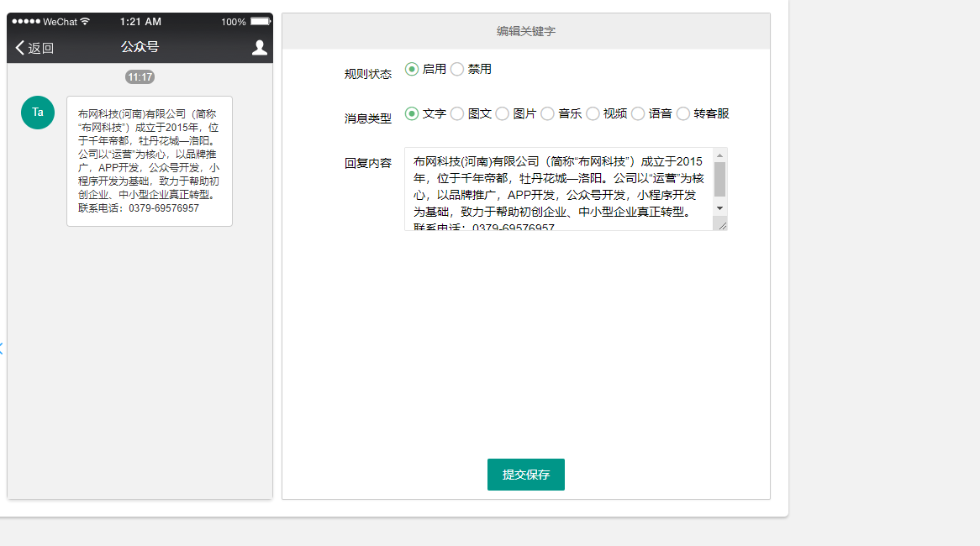Click the Ta avatar in the chat preview
Image resolution: width=980 pixels, height=546 pixels.
38,113
